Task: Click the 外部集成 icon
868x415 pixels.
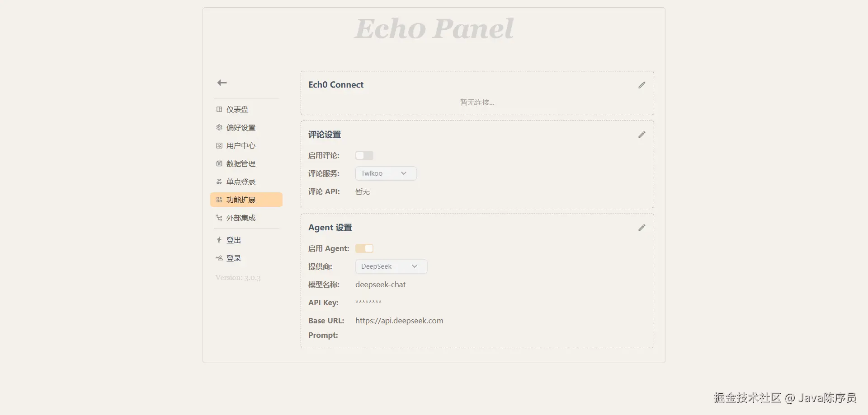Action: (x=219, y=218)
